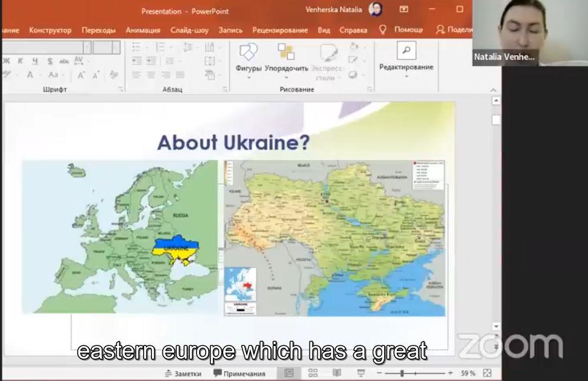Click the vertical scrollbar down arrow
588x381 pixels.
tap(496, 326)
